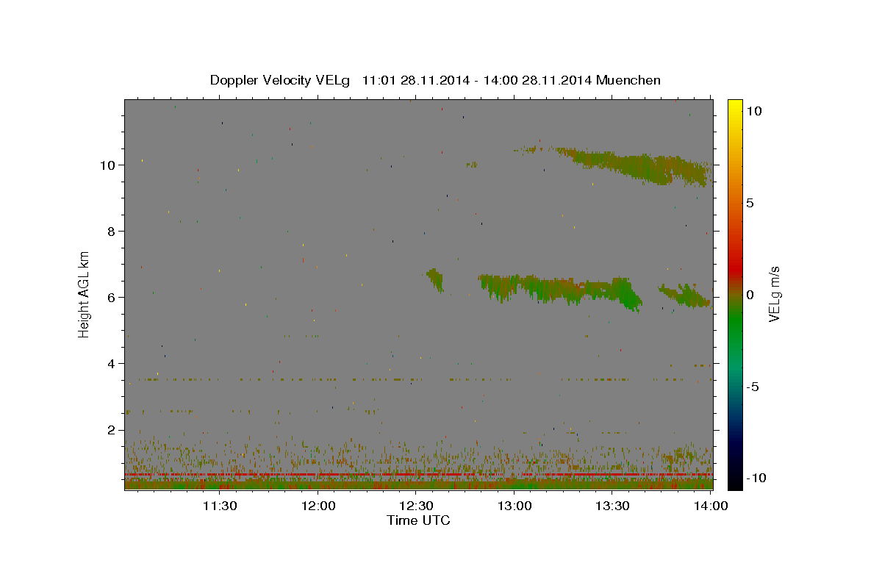
Task: Click the colorbar value -10 label
Action: click(x=756, y=478)
